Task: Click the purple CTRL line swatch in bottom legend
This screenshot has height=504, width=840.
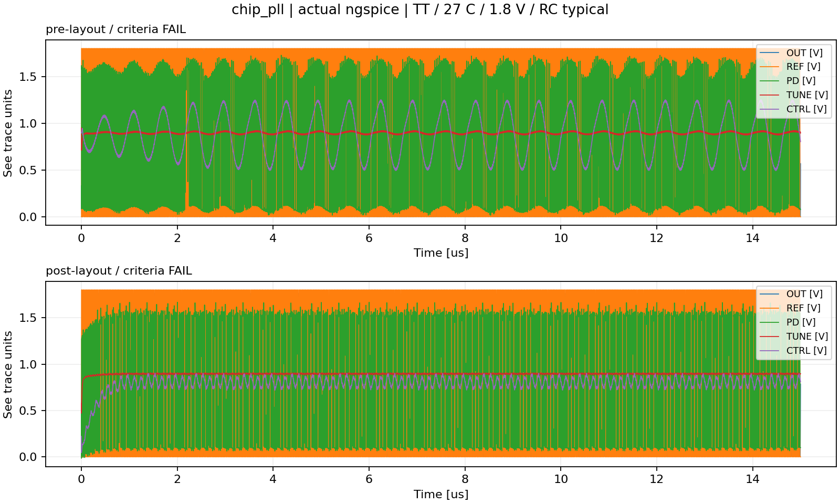Action: [x=771, y=351]
